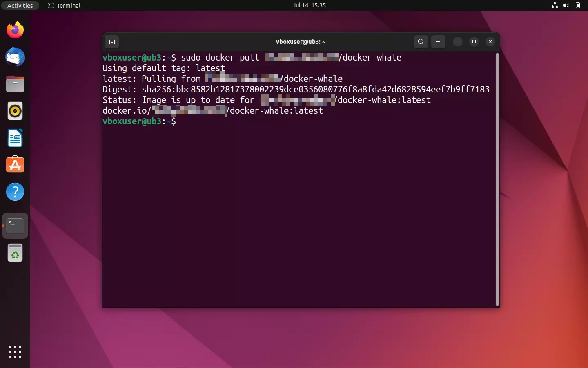
Task: Open Thunderbird mail client
Action: [x=15, y=57]
